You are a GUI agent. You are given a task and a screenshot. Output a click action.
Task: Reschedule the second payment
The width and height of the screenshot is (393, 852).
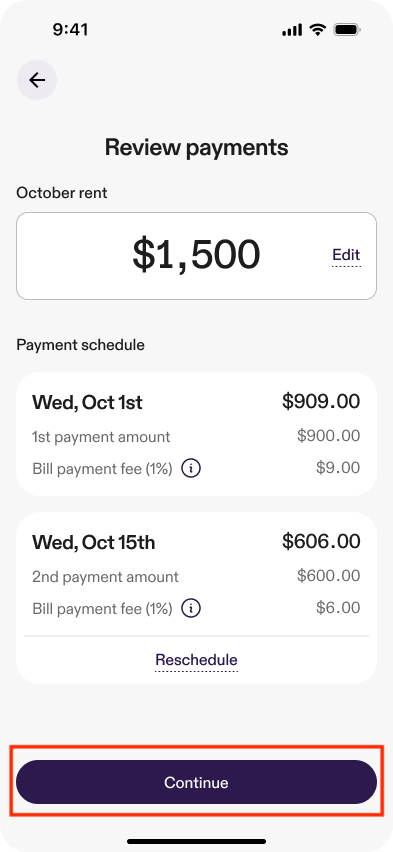point(196,660)
